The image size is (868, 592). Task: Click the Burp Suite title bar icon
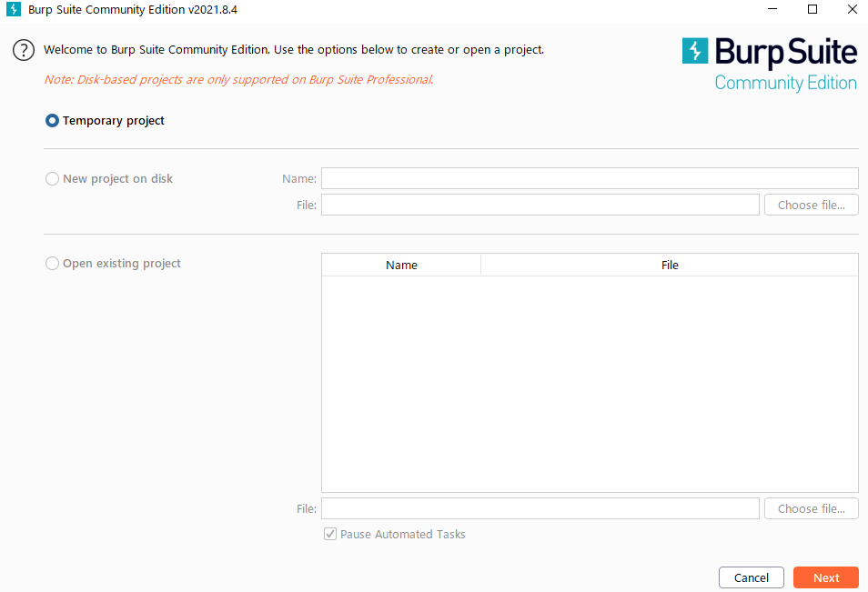click(14, 9)
